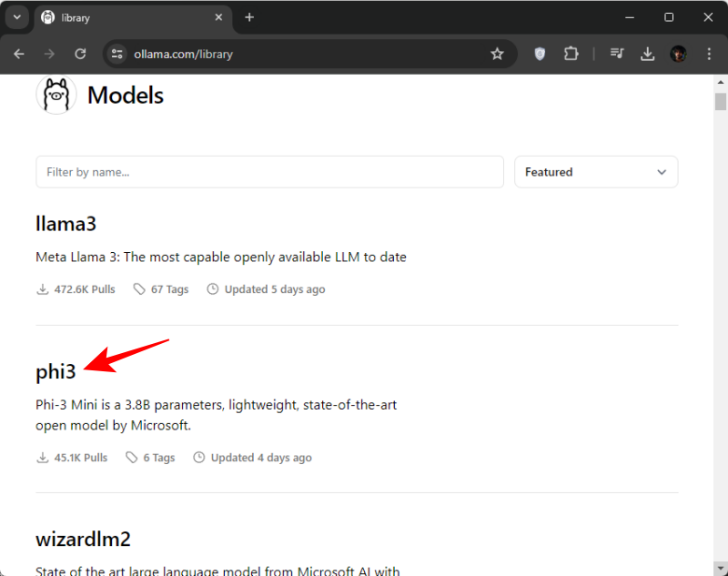This screenshot has height=576, width=728.
Task: Reload the ollama library page
Action: [80, 54]
